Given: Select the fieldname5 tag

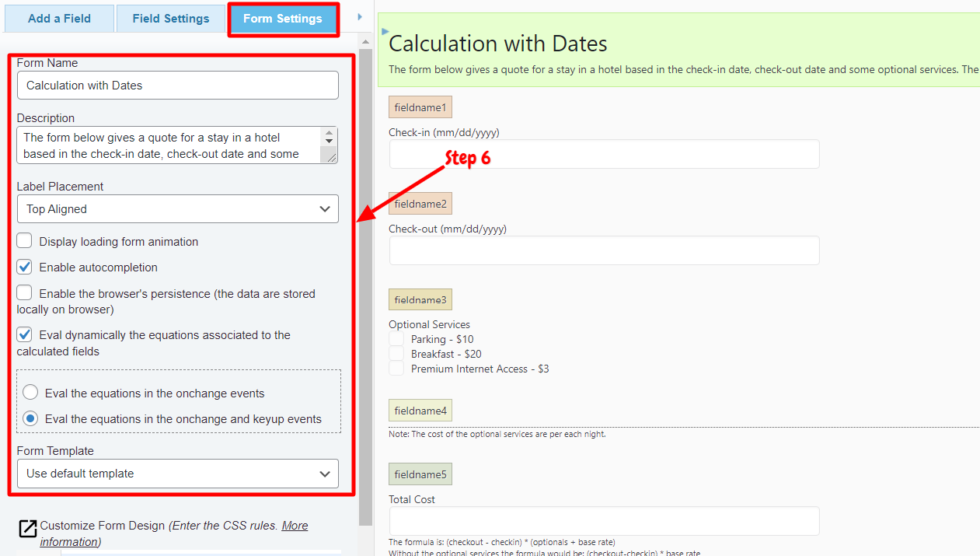Looking at the screenshot, I should pyautogui.click(x=420, y=474).
